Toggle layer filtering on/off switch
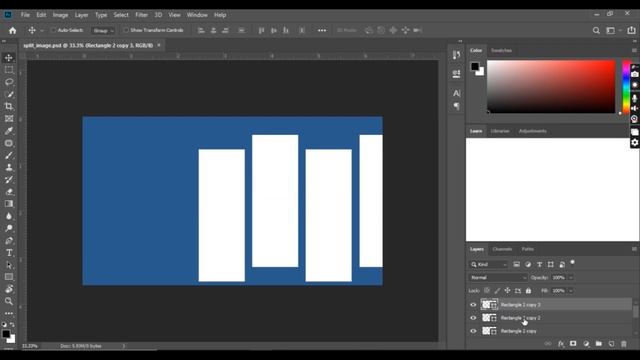Image resolution: width=640 pixels, height=360 pixels. tap(572, 262)
